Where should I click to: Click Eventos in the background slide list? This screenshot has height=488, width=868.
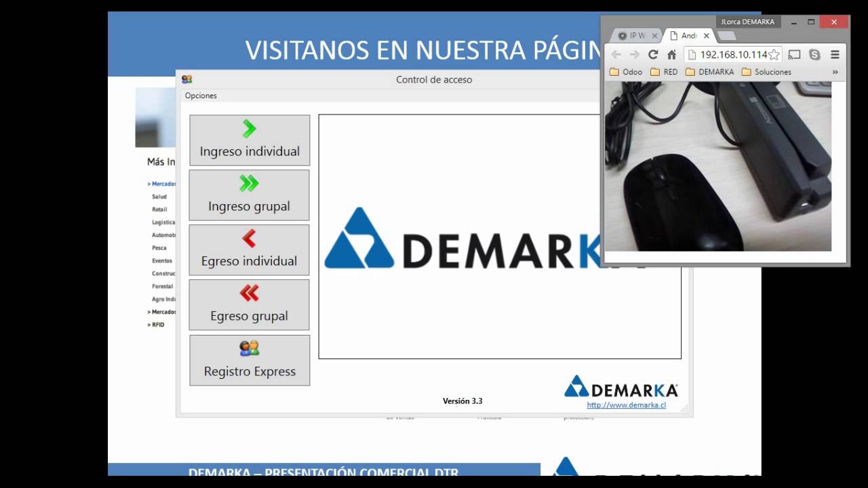click(x=162, y=261)
